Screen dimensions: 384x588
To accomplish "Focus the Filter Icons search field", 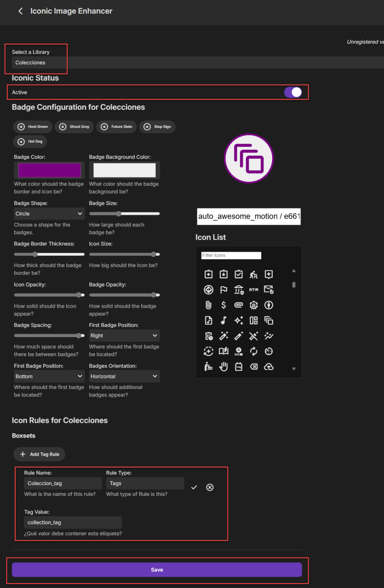I will pos(231,255).
